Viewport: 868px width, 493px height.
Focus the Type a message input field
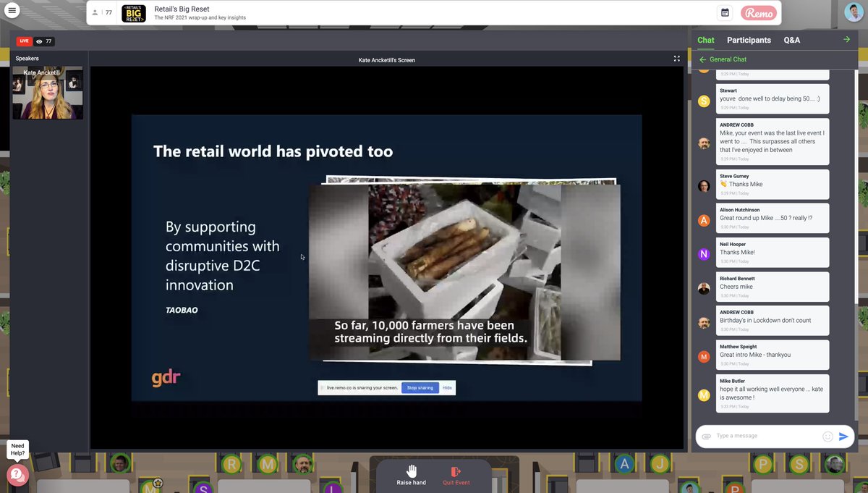click(x=767, y=437)
